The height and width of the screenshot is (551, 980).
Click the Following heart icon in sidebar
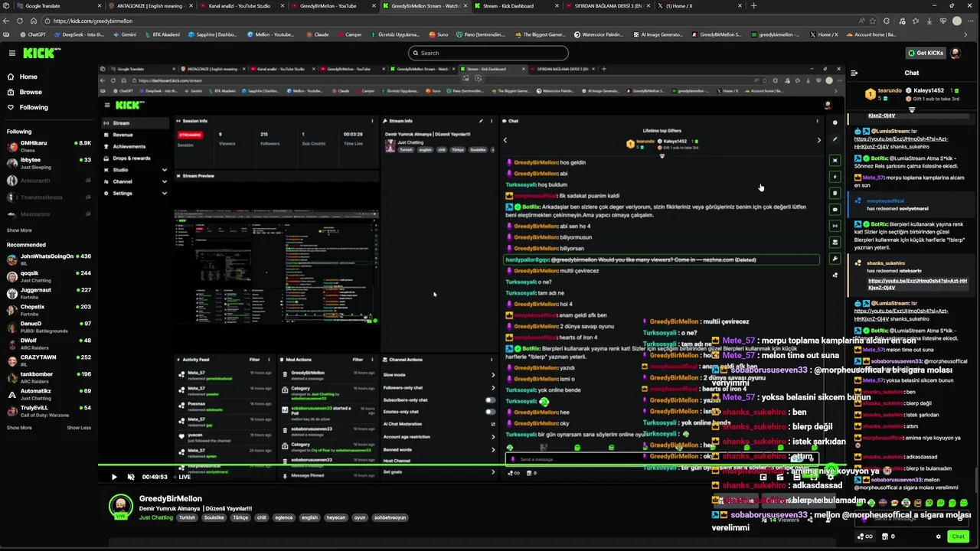tap(11, 107)
